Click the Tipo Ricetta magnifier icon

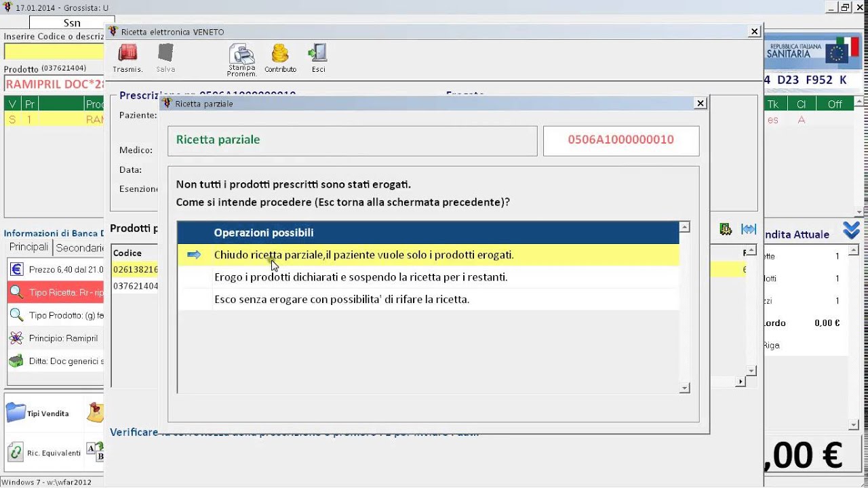(x=17, y=293)
